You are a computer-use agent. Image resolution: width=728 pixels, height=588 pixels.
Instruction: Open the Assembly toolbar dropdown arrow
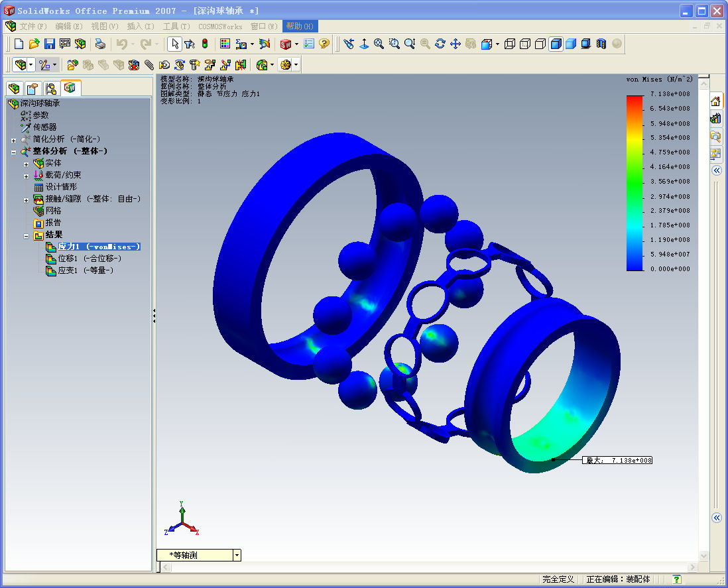click(x=30, y=65)
